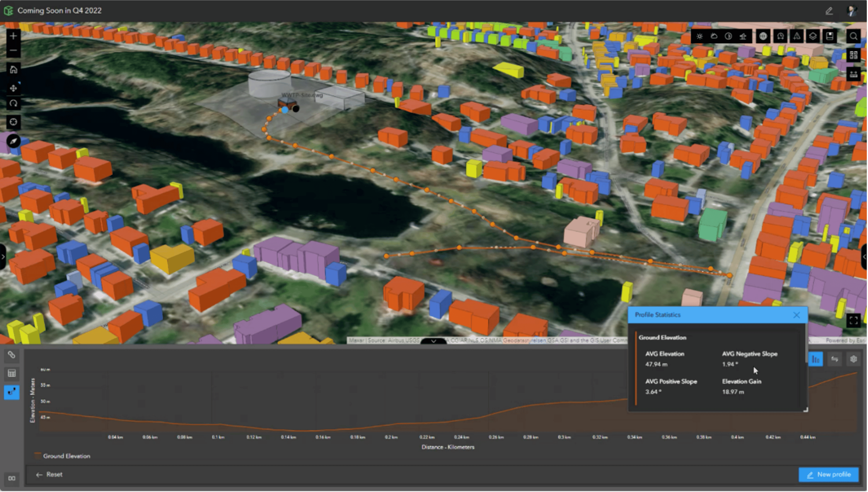Expand the left side panel arrow

(x=3, y=257)
